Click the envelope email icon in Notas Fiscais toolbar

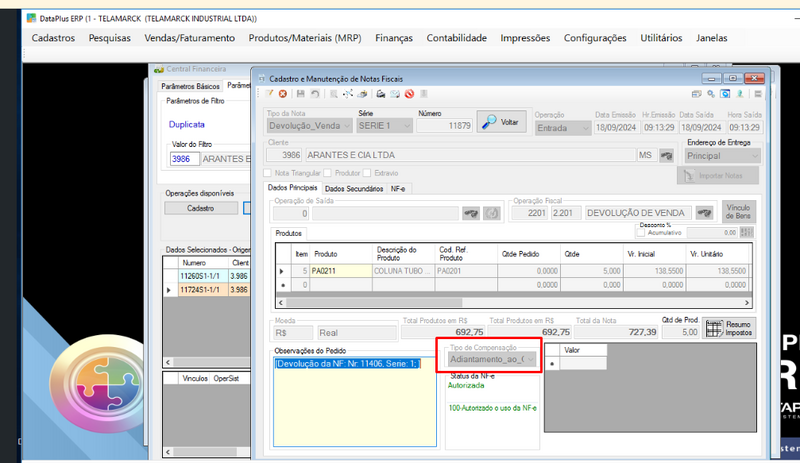click(395, 94)
